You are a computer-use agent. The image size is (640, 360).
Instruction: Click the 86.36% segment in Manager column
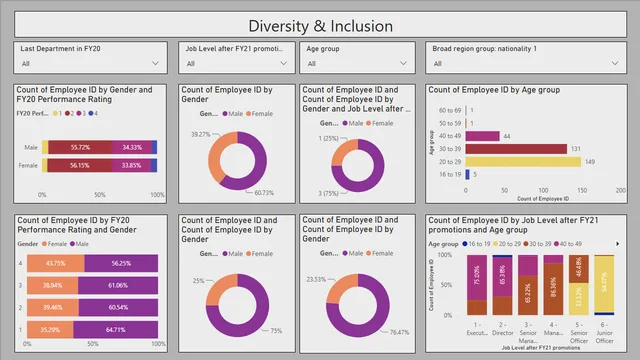[553, 289]
